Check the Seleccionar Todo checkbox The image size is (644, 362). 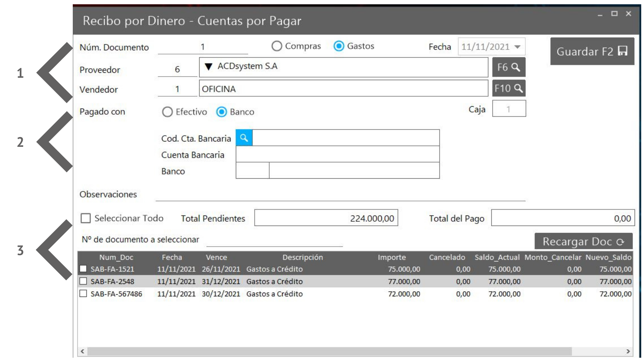(86, 218)
